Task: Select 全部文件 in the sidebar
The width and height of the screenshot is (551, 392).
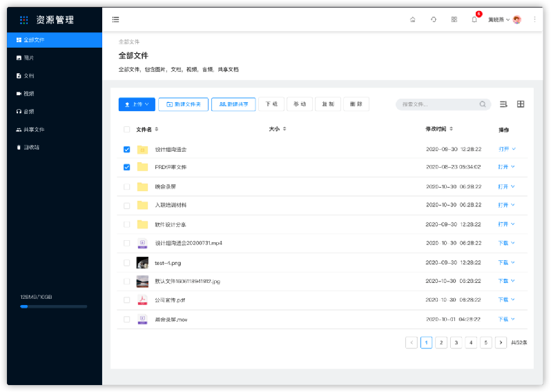Action: pyautogui.click(x=55, y=40)
